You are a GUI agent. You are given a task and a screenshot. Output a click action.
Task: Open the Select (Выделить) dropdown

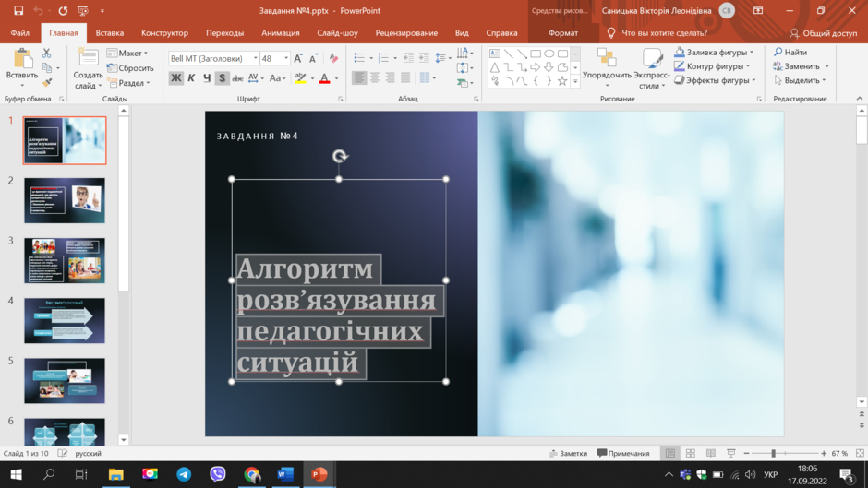802,80
